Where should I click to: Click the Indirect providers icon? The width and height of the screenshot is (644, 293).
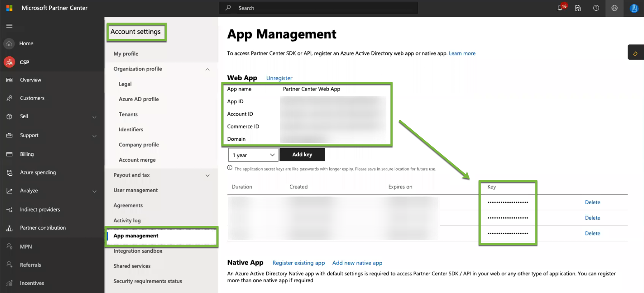(x=9, y=209)
